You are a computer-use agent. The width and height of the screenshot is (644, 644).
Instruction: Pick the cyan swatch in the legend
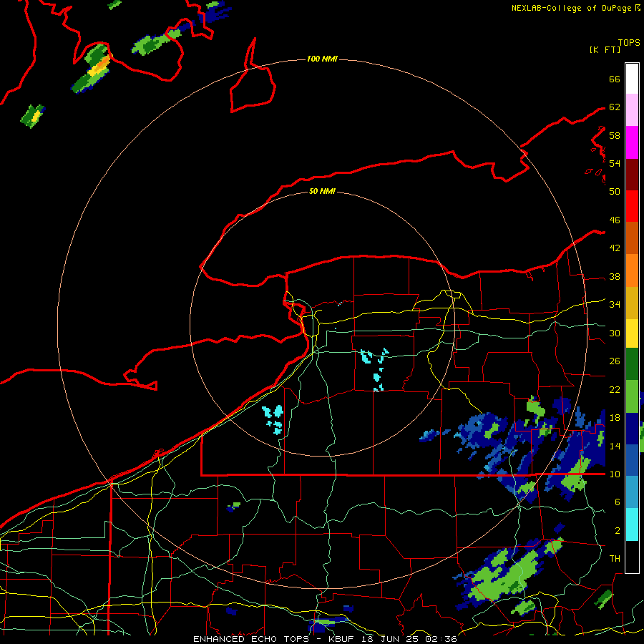[x=632, y=525]
